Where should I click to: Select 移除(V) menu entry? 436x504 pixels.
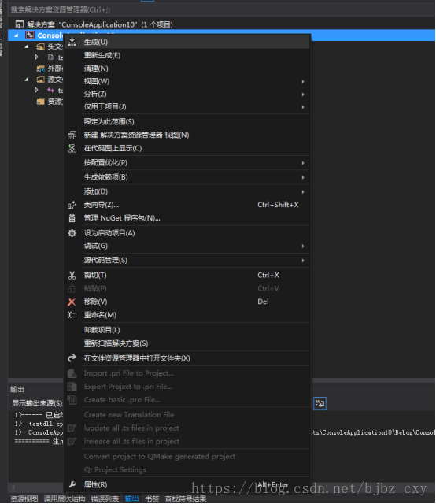pyautogui.click(x=187, y=302)
